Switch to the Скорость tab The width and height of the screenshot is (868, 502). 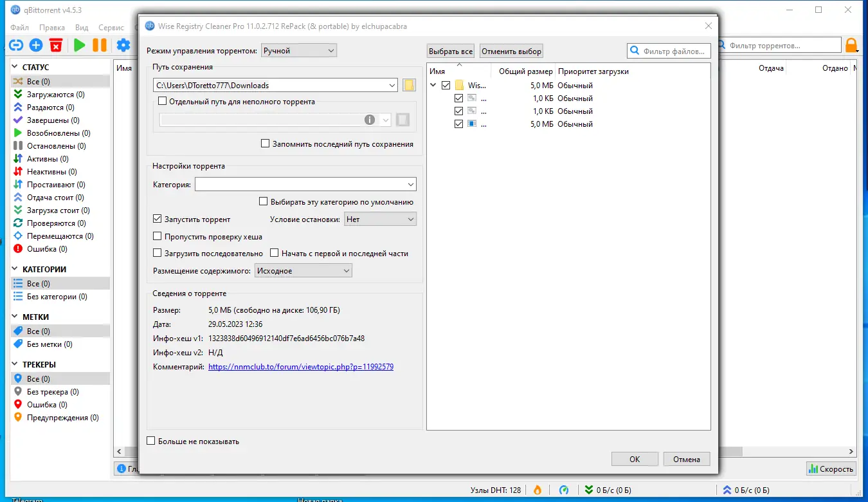coord(832,469)
